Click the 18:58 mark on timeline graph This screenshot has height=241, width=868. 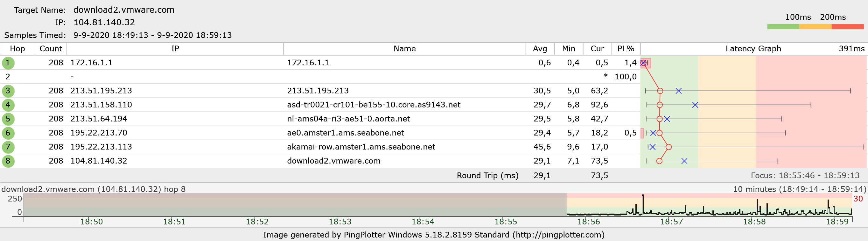click(754, 222)
